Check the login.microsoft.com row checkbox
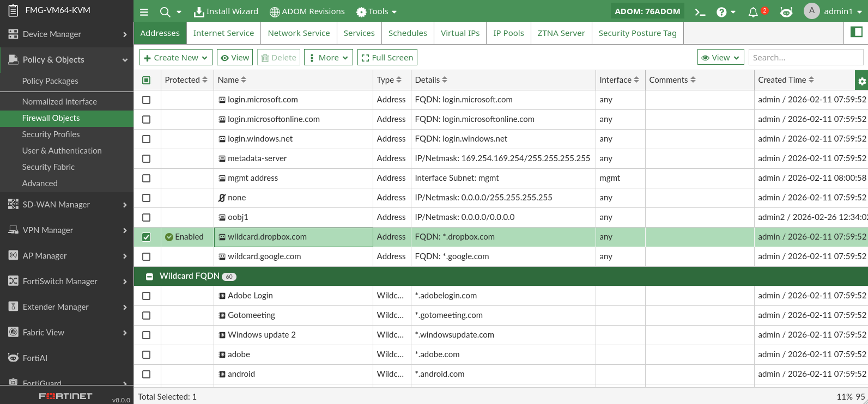 coord(147,100)
